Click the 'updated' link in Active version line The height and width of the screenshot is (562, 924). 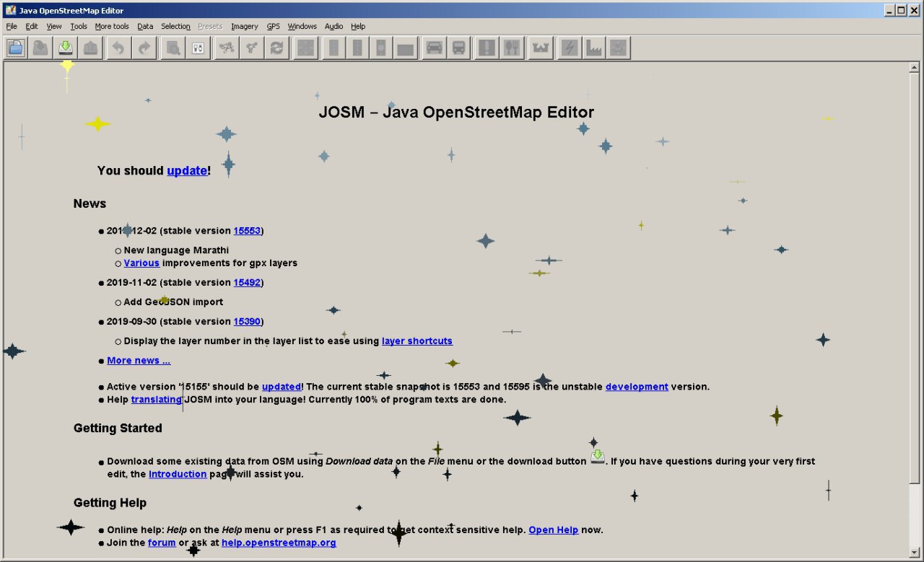(x=282, y=387)
